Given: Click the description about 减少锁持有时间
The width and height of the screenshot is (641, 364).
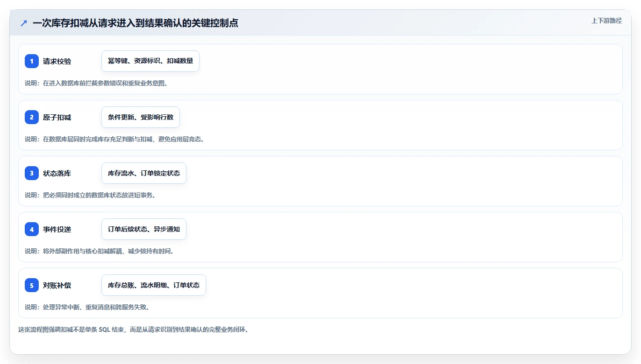Looking at the screenshot, I should pyautogui.click(x=100, y=251).
